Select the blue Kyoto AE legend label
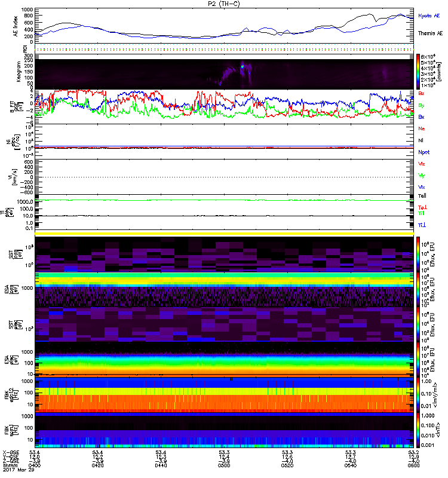Viewport: 448px width, 478px height. [x=429, y=16]
